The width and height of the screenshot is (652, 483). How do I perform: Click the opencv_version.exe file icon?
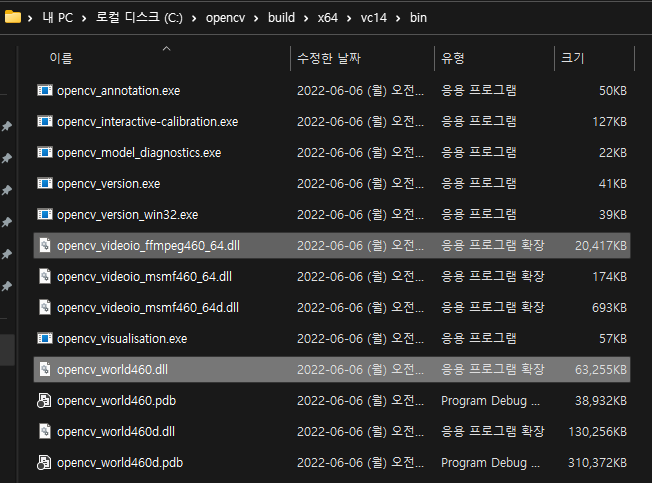44,183
